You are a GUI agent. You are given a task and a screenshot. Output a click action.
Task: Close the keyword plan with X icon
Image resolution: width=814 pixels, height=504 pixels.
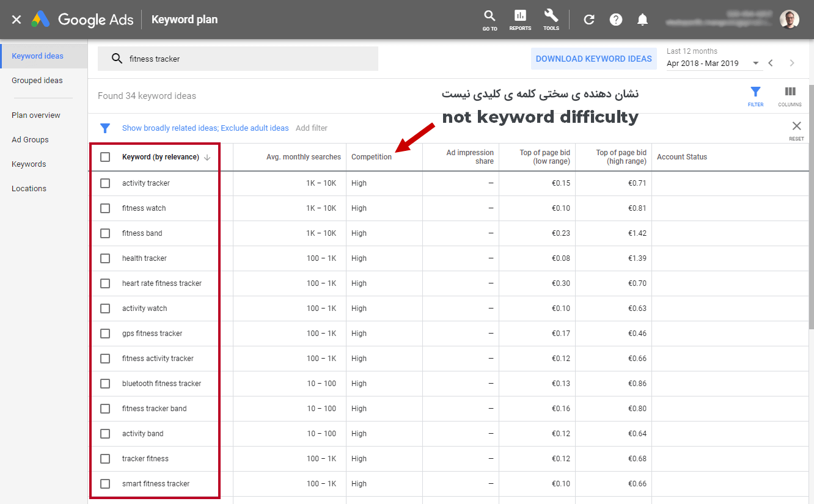coord(16,20)
